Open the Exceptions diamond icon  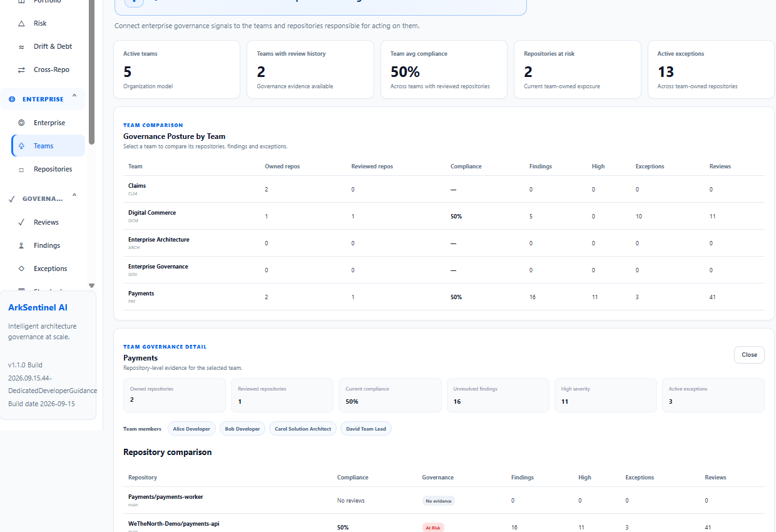(x=21, y=269)
